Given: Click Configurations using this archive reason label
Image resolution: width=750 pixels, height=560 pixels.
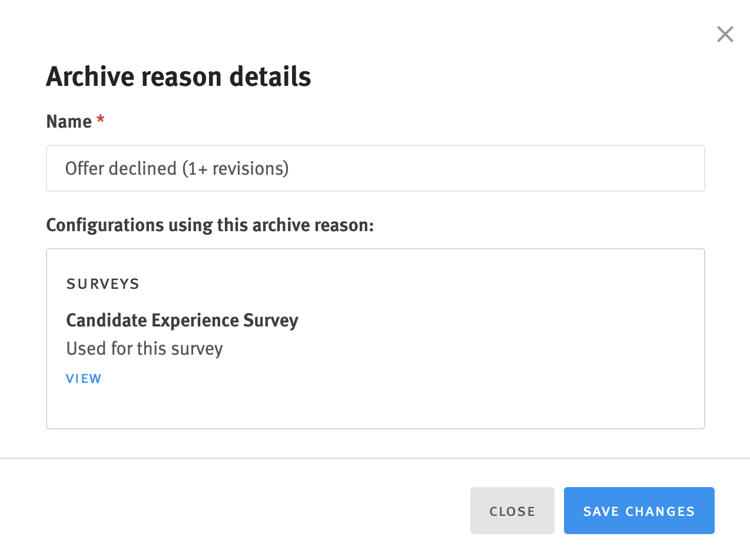Looking at the screenshot, I should pyautogui.click(x=209, y=225).
